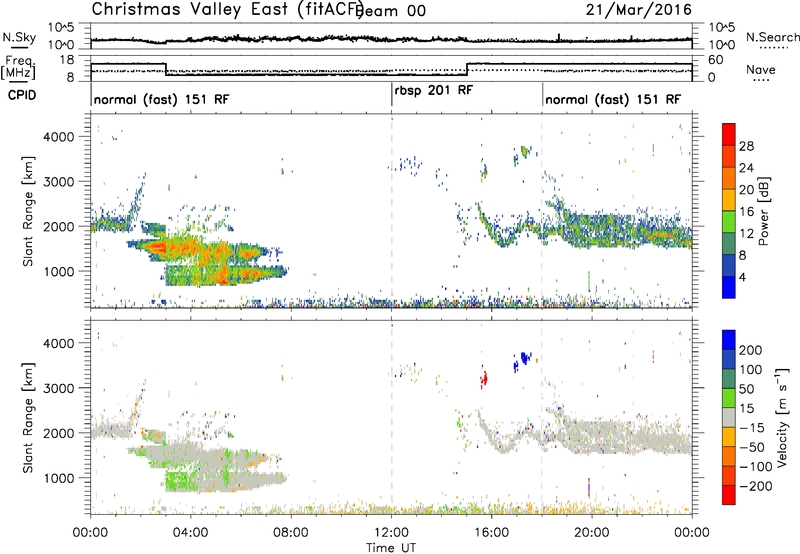Click the bright green 15 to 50 Velocity segment
Screen dimensions: 800x554
(x=729, y=398)
